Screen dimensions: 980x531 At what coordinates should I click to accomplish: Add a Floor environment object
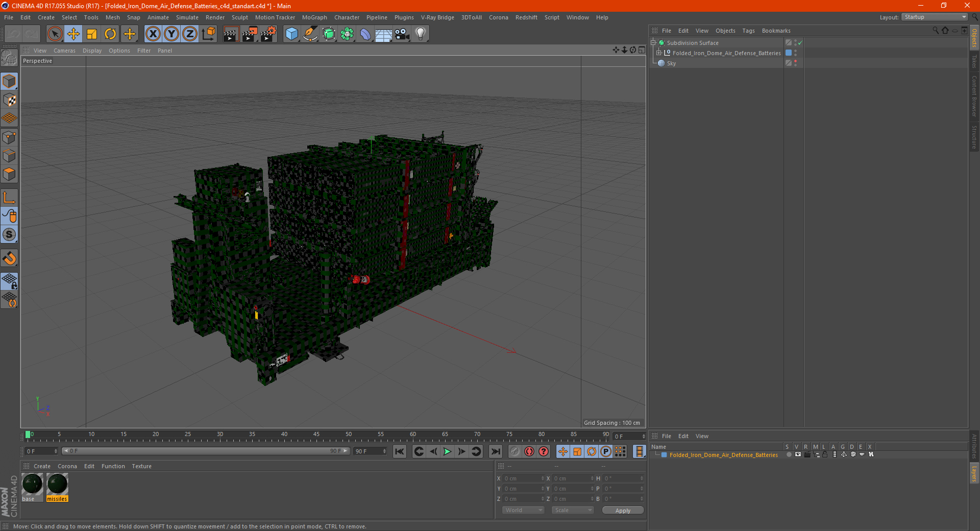tap(384, 34)
